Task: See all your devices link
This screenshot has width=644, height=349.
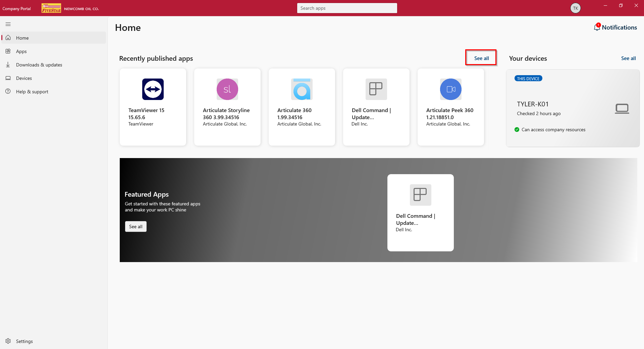Action: pos(628,58)
